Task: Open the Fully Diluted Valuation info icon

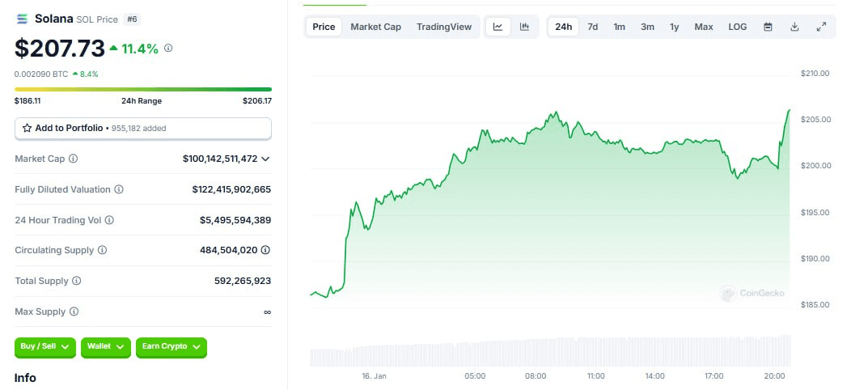Action: 118,189
